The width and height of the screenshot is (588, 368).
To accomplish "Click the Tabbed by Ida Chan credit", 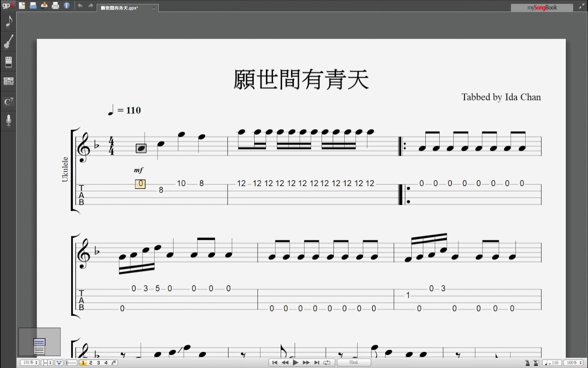I will 501,97.
